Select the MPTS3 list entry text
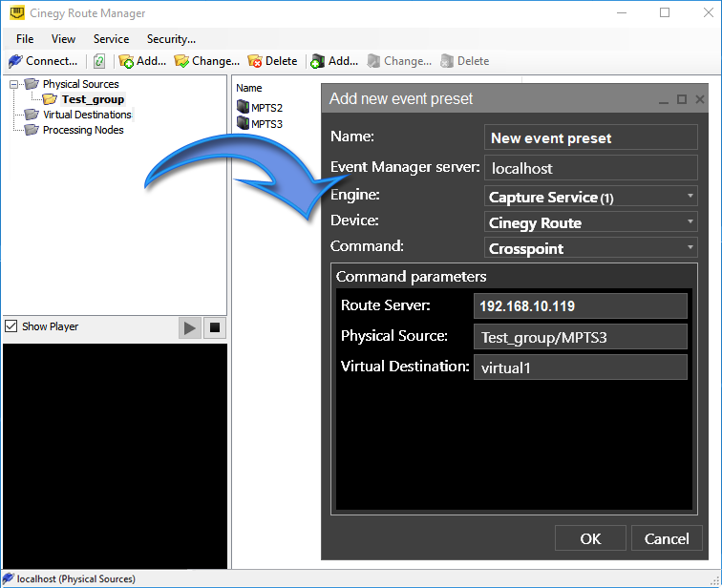The height and width of the screenshot is (588, 722). tap(267, 124)
